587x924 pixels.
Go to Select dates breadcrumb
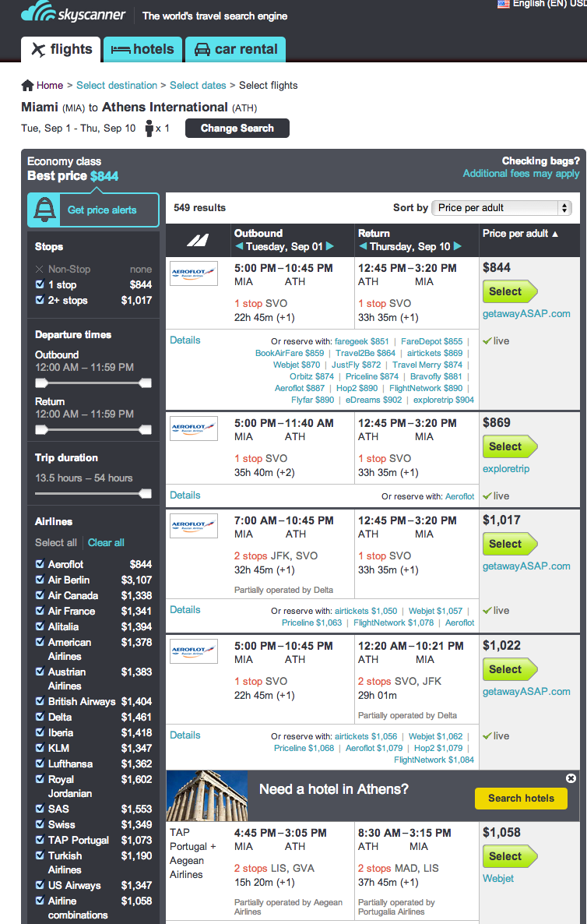click(x=198, y=86)
